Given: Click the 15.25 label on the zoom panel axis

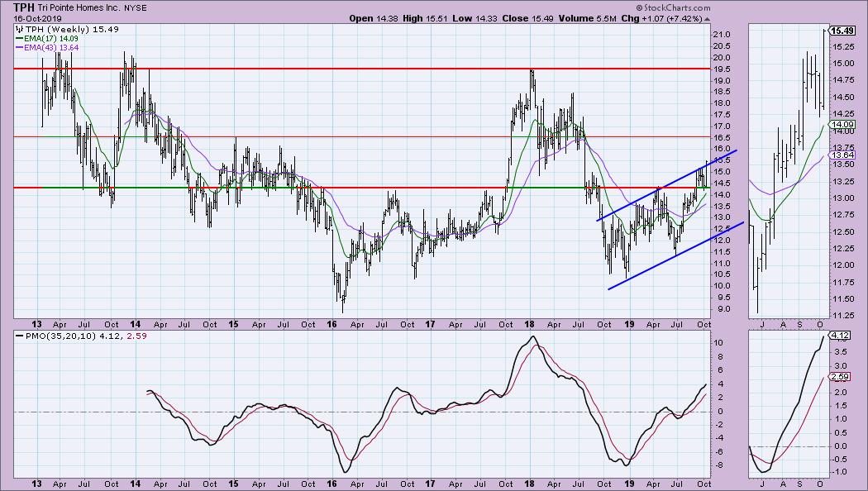Looking at the screenshot, I should point(842,47).
